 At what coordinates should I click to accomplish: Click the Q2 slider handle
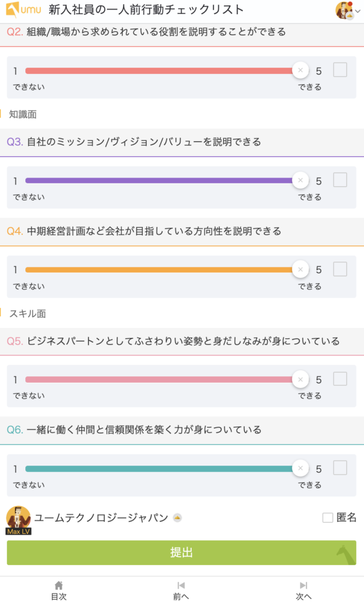click(x=300, y=71)
